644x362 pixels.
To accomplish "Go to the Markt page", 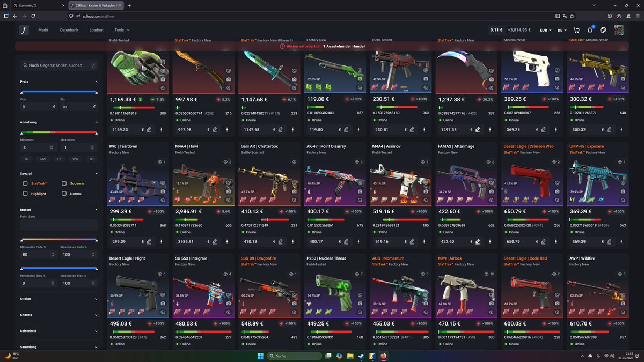I will click(x=43, y=30).
